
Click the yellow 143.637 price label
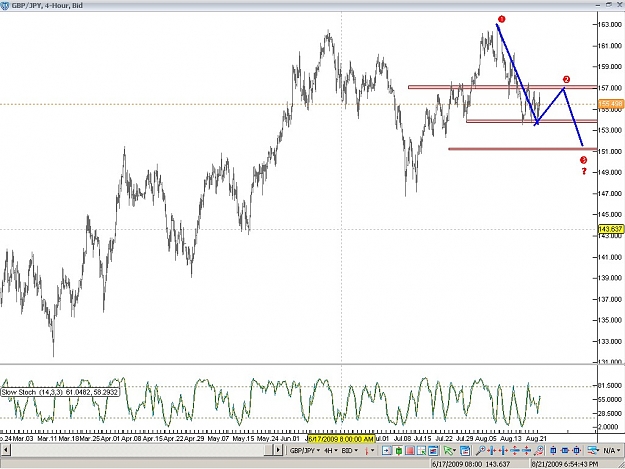[x=611, y=229]
